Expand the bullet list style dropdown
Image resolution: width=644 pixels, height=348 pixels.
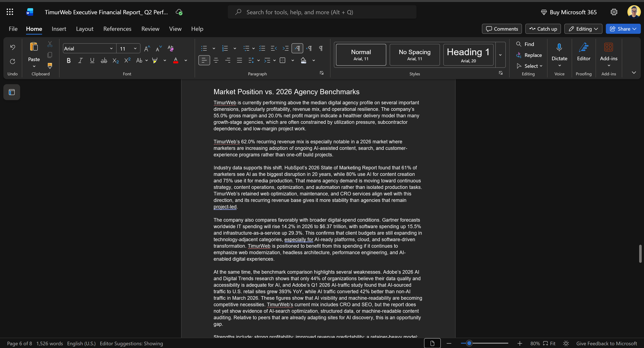tap(214, 48)
